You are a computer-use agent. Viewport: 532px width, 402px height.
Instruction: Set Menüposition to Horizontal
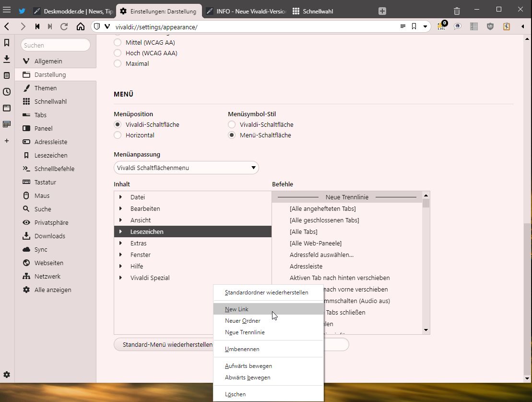[118, 135]
